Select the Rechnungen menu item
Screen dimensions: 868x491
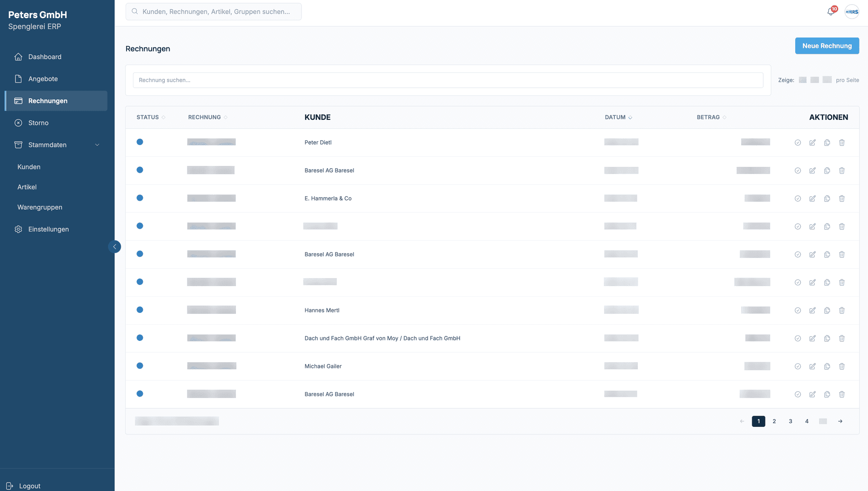(x=56, y=101)
